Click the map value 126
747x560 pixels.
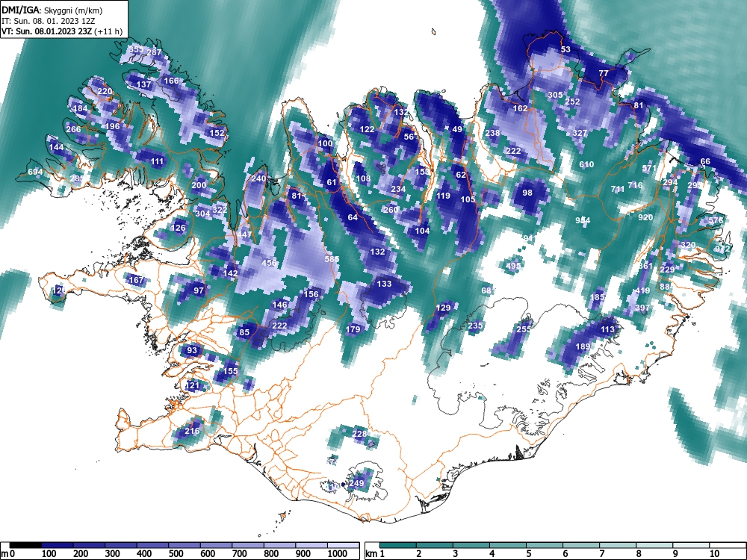(178, 228)
